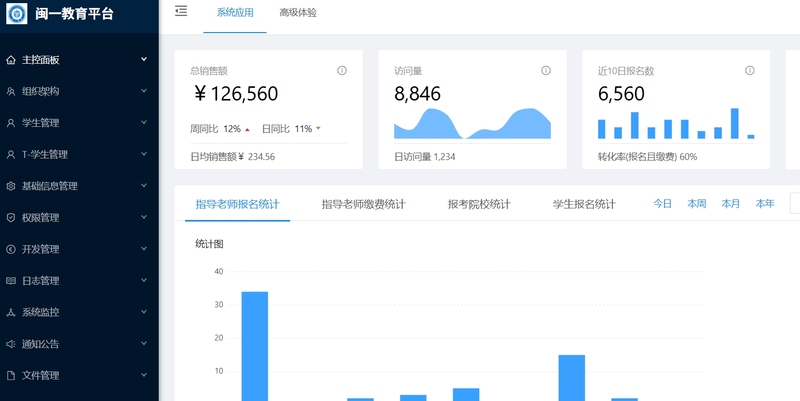This screenshot has width=800, height=401.
Task: Click the 闽一教育平台 logo icon
Action: (x=16, y=13)
